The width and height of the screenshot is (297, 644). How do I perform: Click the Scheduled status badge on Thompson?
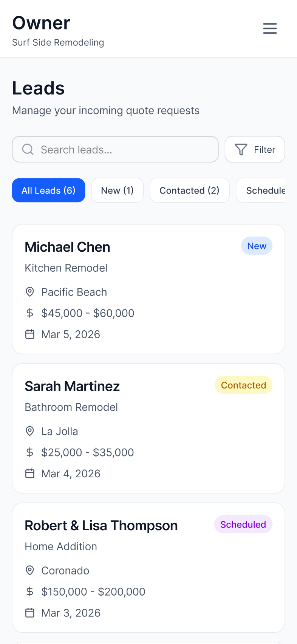[243, 524]
